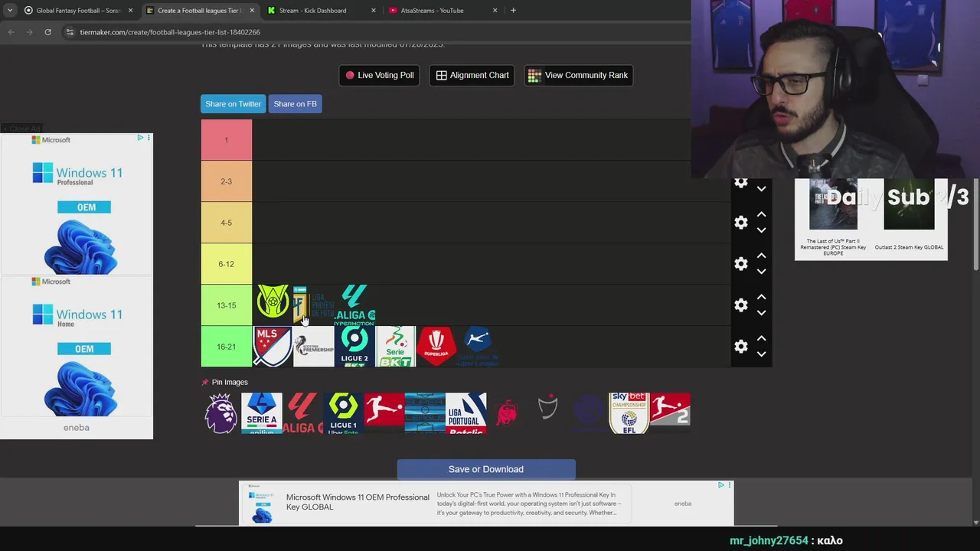This screenshot has height=551, width=980.
Task: Close the Kick Dashboard tab
Action: coord(374,11)
